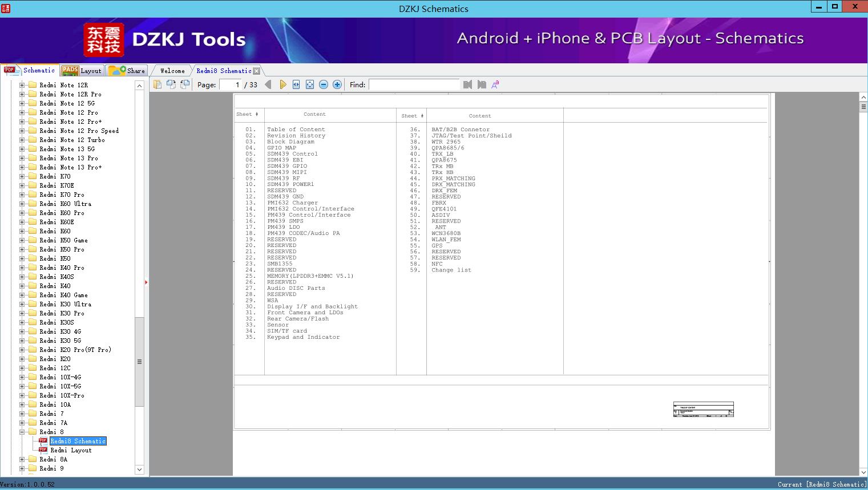Click the tree panel scrollbar thumb

tap(139, 362)
